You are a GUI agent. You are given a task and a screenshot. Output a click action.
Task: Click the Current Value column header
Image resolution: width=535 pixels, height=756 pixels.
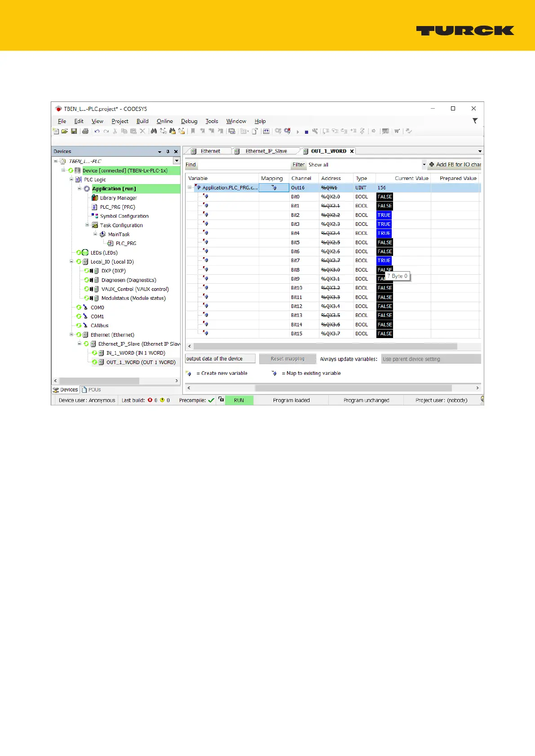point(403,178)
